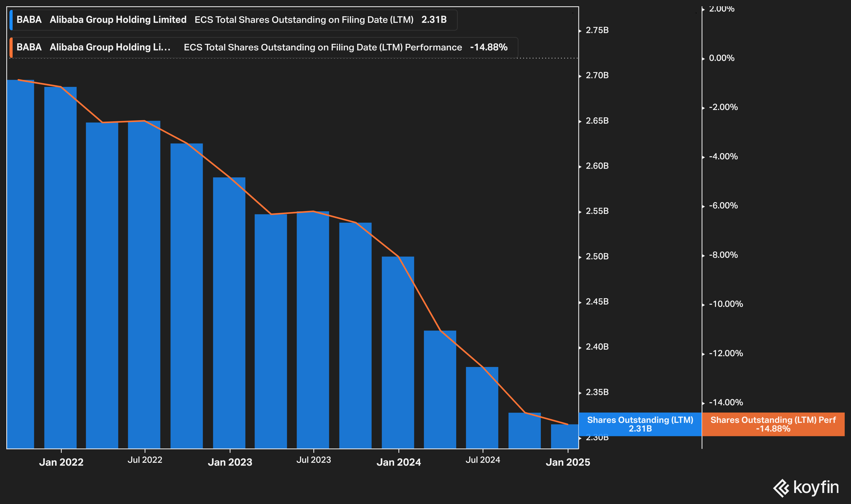Click the 2.45B axis value
This screenshot has height=504, width=851.
pos(597,302)
